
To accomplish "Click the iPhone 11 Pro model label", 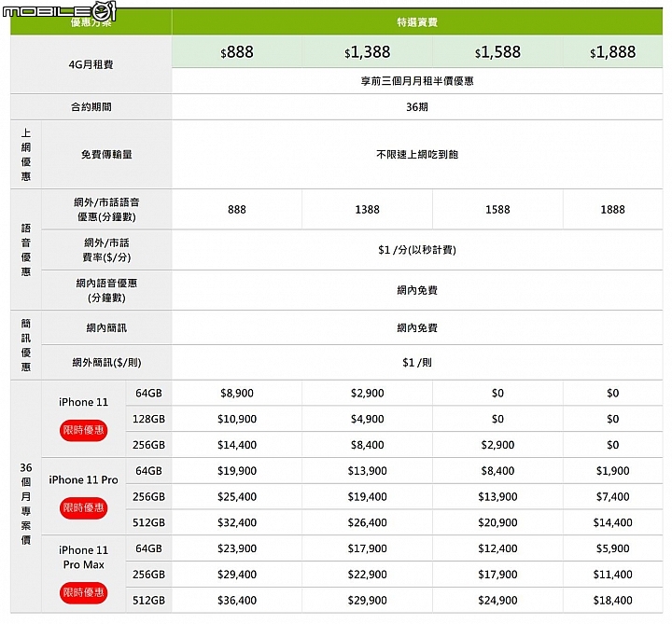I will (83, 479).
